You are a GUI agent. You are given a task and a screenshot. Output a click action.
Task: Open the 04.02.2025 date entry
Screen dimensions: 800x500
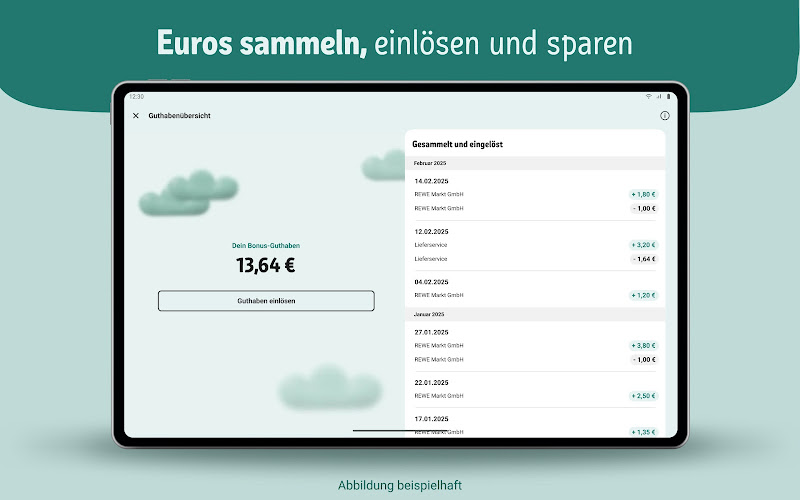point(432,282)
